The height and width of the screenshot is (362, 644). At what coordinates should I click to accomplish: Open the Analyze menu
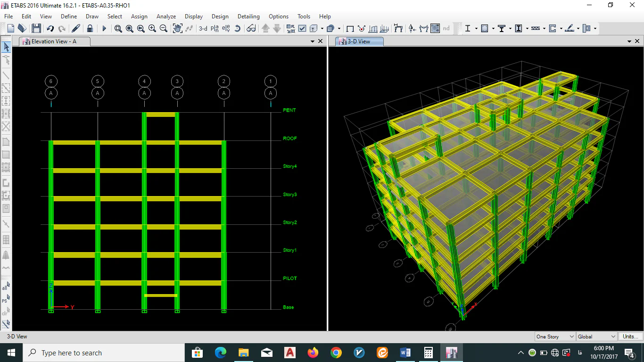coord(166,16)
